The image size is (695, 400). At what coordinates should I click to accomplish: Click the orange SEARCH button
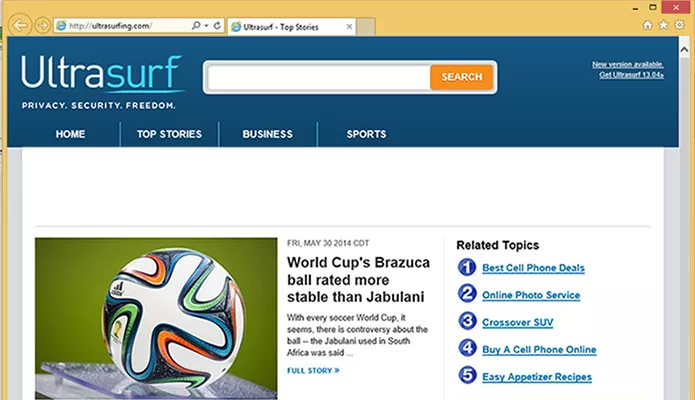461,77
